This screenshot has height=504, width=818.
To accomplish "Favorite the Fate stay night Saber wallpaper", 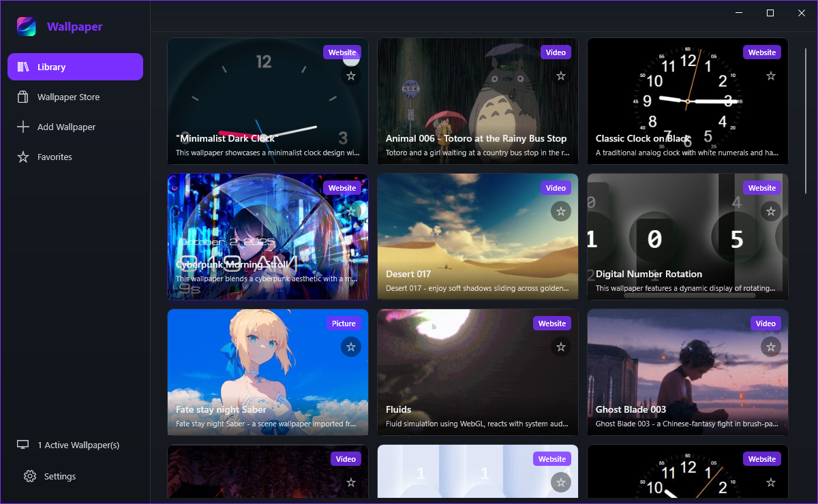I will coord(351,347).
